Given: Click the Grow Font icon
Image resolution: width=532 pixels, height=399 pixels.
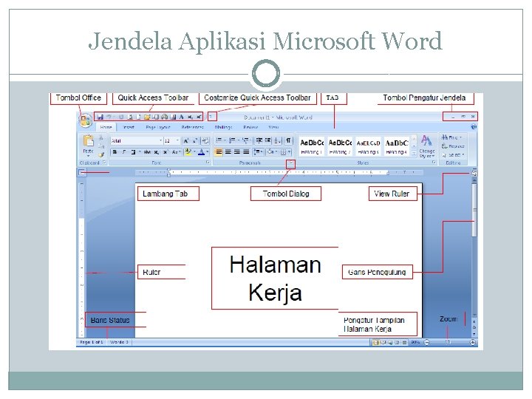Looking at the screenshot, I should tap(186, 140).
